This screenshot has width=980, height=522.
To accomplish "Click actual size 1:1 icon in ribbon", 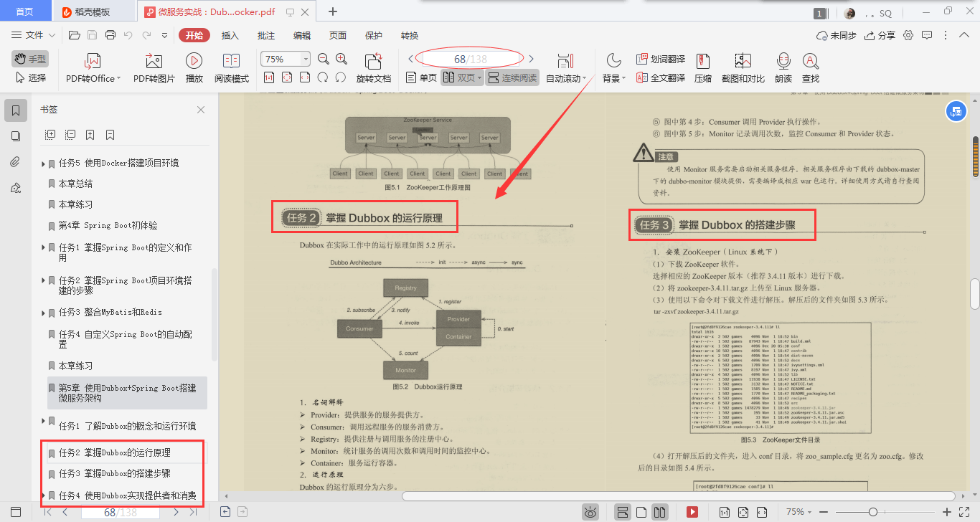I will [x=269, y=77].
